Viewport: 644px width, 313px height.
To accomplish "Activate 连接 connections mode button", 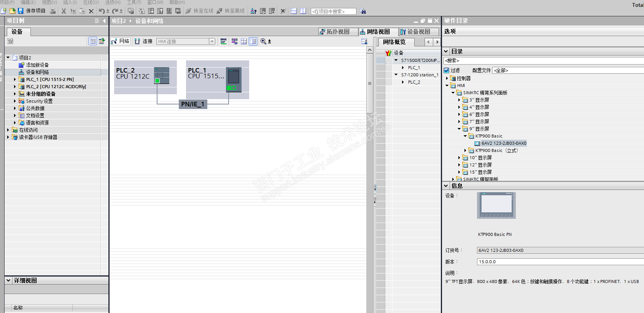I will click(144, 41).
